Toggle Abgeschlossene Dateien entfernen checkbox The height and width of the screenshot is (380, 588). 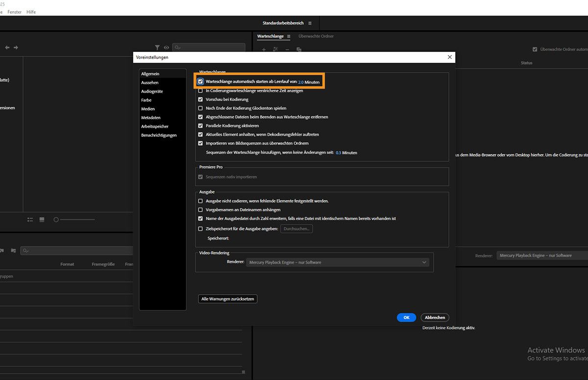click(x=200, y=117)
